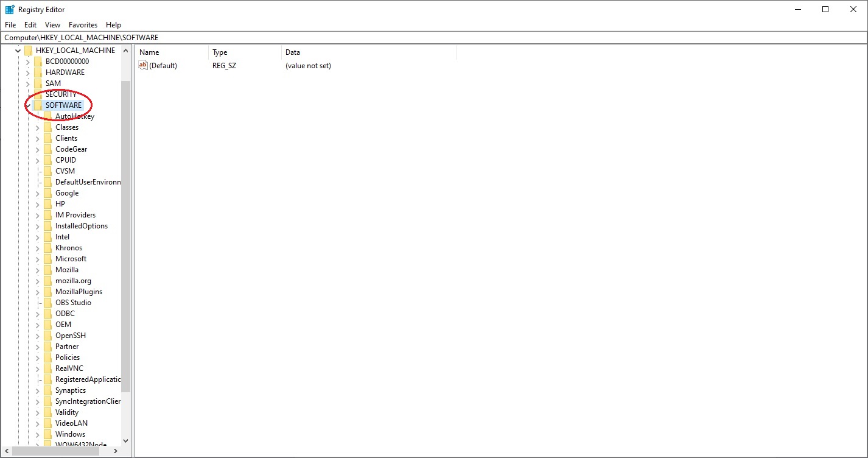
Task: Expand the Validity key chevron
Action: click(37, 412)
